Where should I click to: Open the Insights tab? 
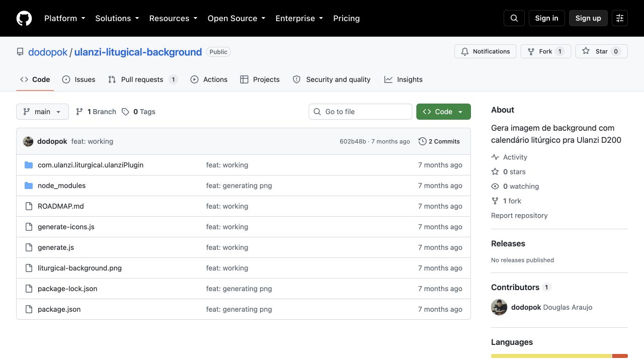(404, 79)
